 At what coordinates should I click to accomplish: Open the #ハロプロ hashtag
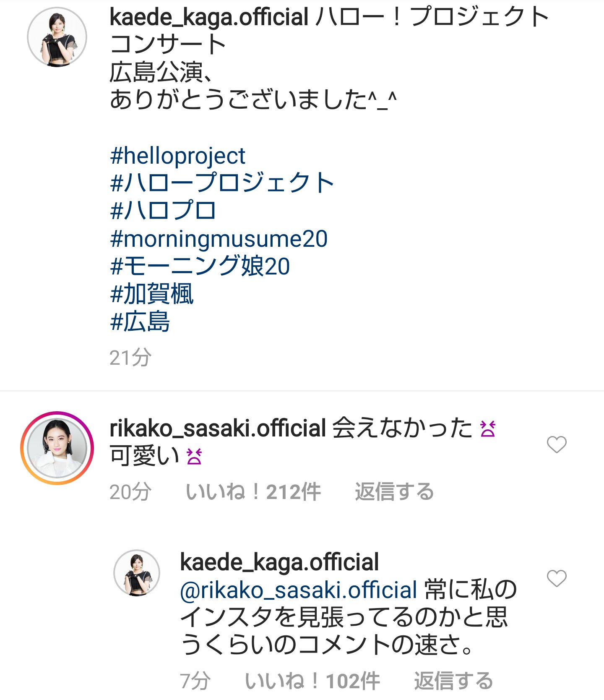[163, 211]
